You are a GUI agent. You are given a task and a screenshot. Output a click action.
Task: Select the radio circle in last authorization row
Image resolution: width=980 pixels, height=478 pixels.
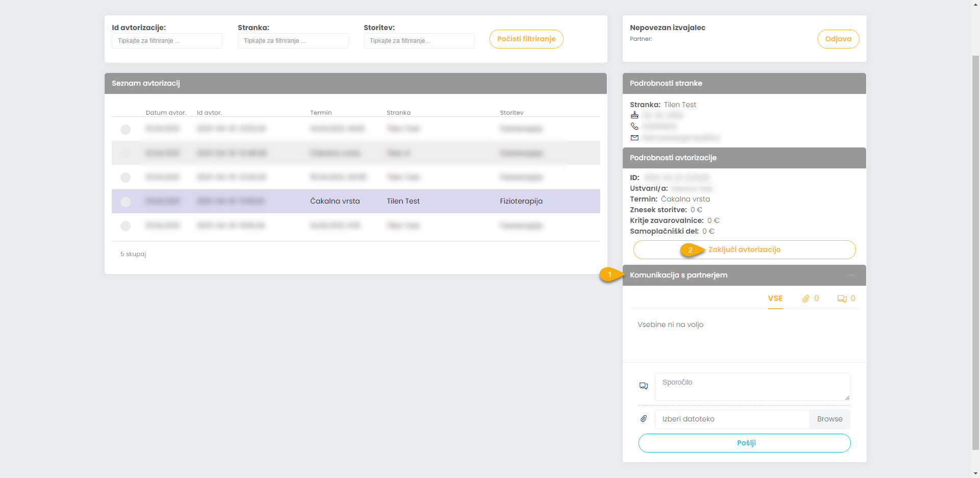(x=126, y=225)
